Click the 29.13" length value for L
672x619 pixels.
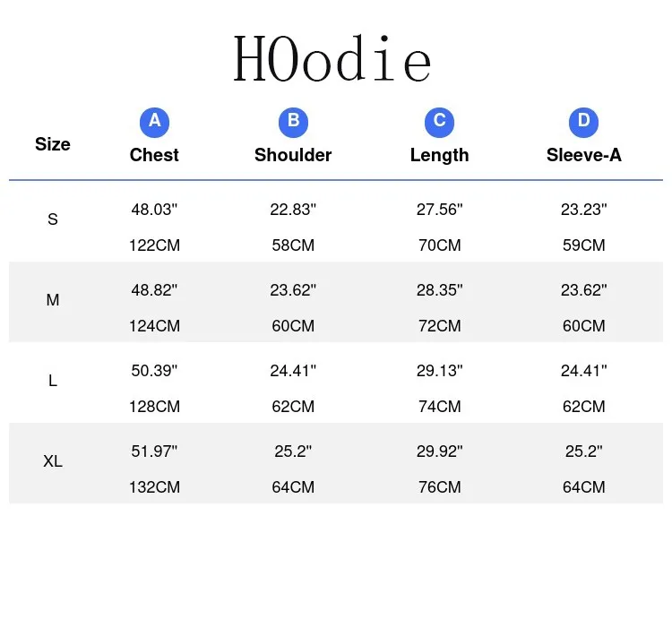pyautogui.click(x=440, y=371)
